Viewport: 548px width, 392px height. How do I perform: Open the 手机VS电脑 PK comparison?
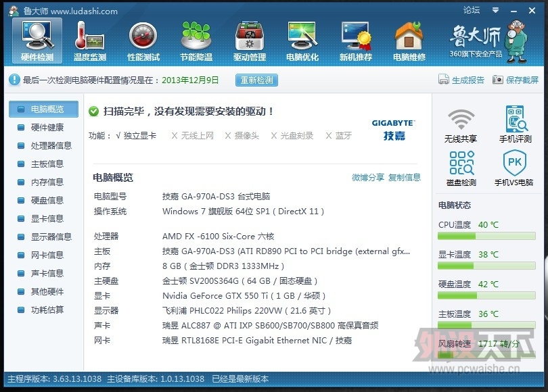513,168
